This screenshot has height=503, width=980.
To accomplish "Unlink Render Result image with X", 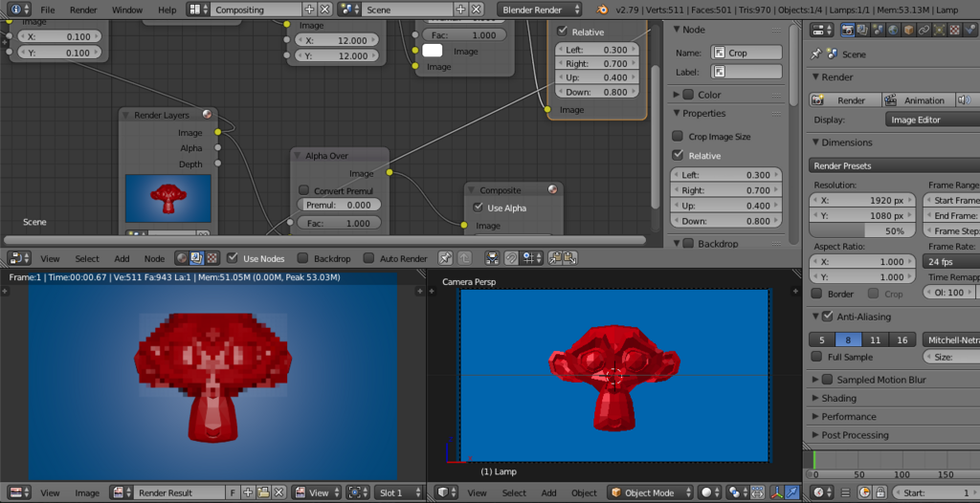I will tap(279, 492).
